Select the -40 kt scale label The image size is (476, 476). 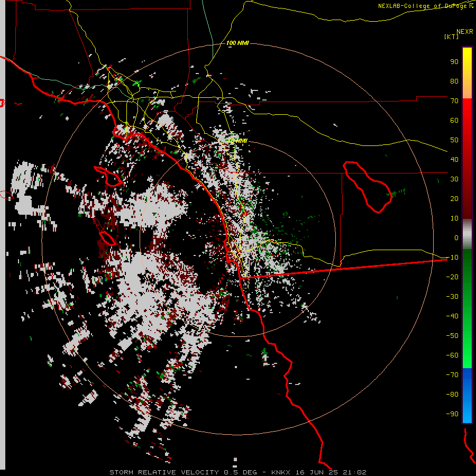coord(452,316)
